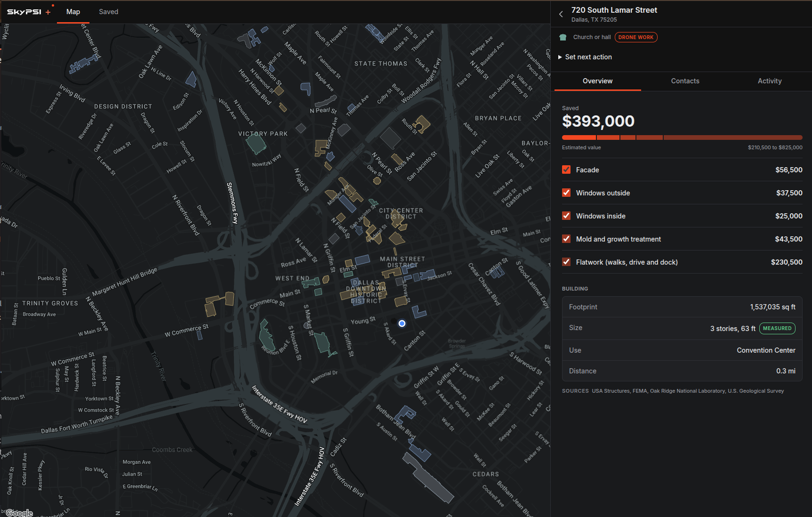The image size is (812, 517).
Task: Click the Convention Center use value
Action: 766,350
